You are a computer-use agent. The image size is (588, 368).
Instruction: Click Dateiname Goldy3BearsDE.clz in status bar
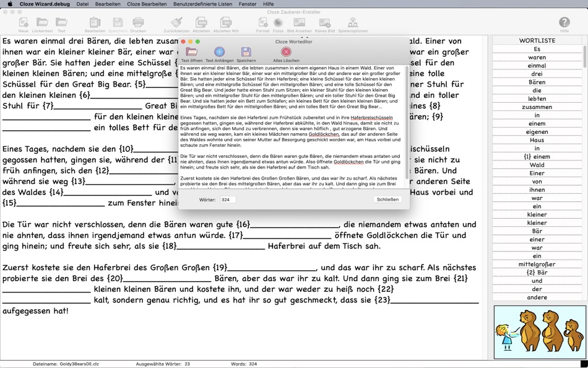[66, 364]
